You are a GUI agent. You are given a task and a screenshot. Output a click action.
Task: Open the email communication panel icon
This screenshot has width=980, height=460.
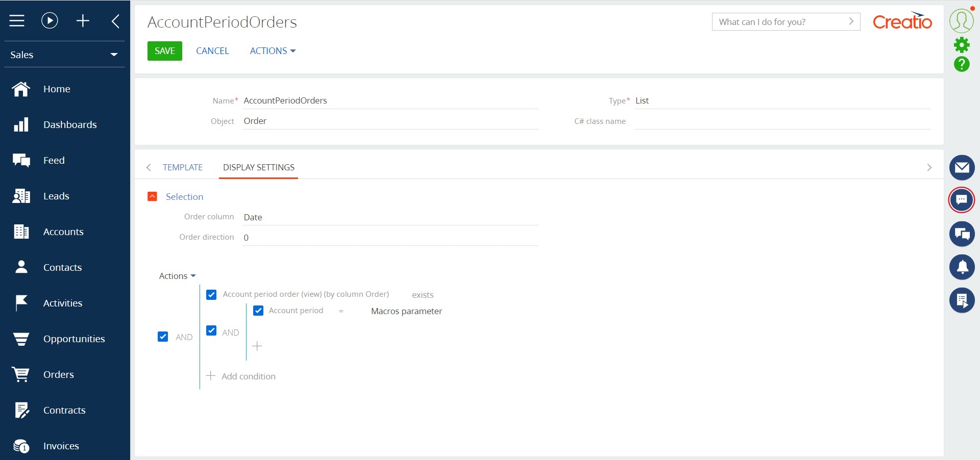pyautogui.click(x=962, y=167)
